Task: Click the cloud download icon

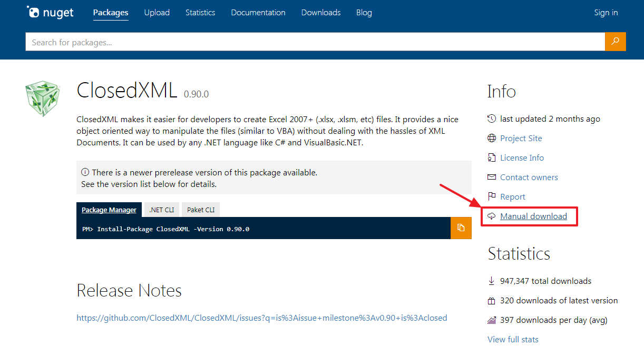Action: (492, 216)
